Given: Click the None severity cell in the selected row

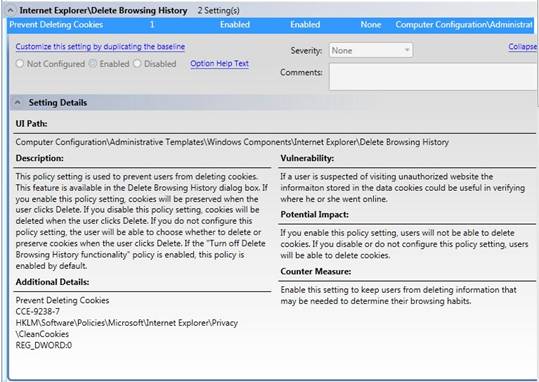Looking at the screenshot, I should (x=371, y=25).
